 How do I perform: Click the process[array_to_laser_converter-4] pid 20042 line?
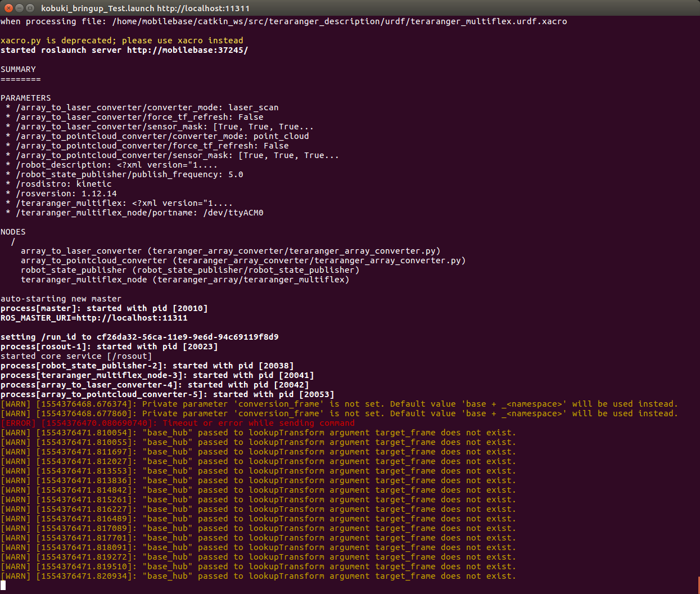pyautogui.click(x=155, y=385)
